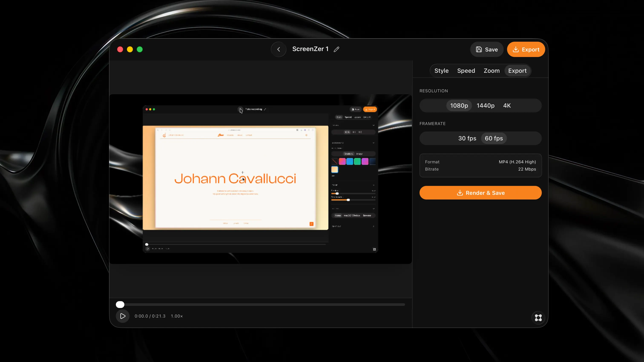Click the FRAMERATE section label
644x362 pixels.
click(433, 124)
